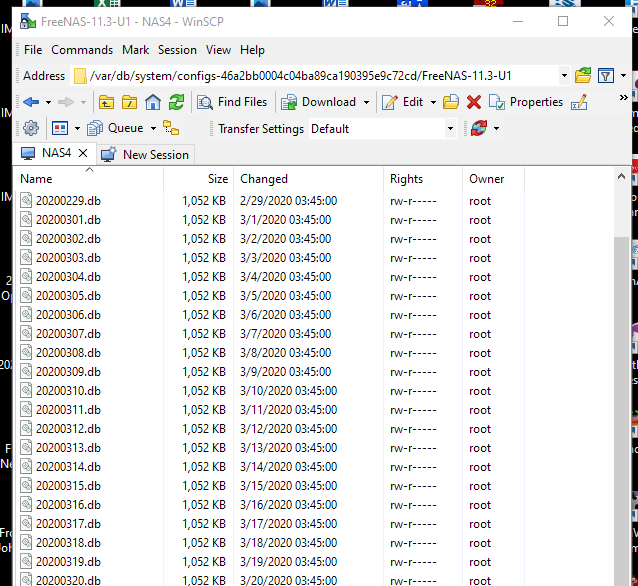
Task: Go to the root directory folder icon
Action: (129, 102)
